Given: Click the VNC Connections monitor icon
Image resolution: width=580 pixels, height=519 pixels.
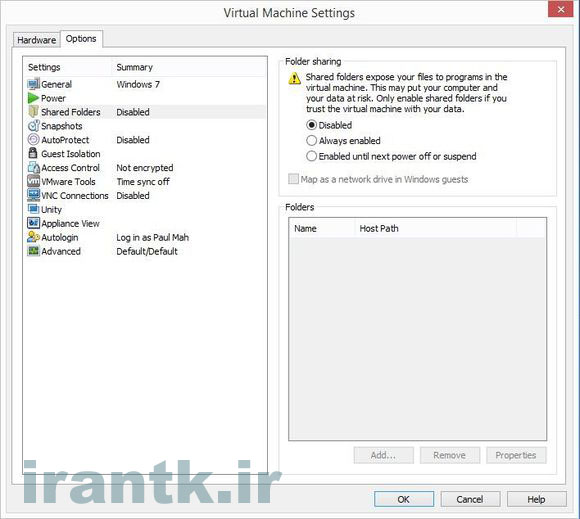Looking at the screenshot, I should (x=33, y=195).
